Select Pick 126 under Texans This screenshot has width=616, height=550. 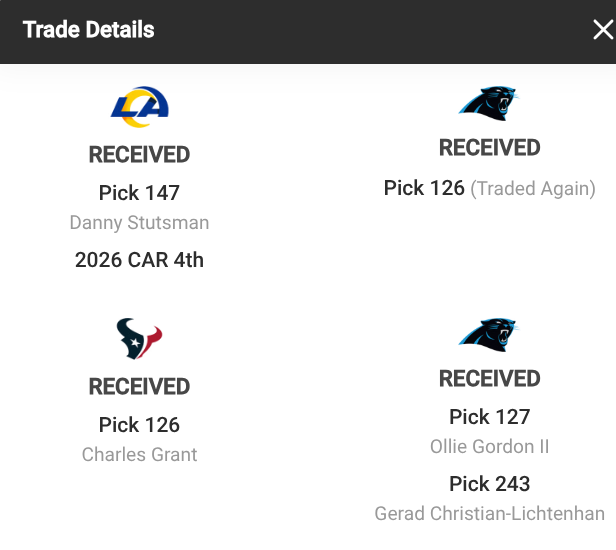click(139, 425)
